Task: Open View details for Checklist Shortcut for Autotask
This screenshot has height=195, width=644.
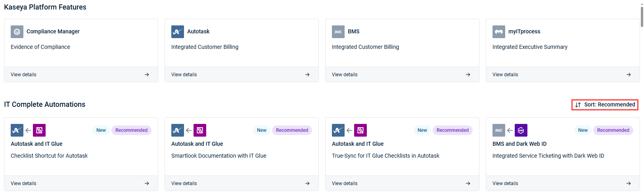Action: coord(81,183)
